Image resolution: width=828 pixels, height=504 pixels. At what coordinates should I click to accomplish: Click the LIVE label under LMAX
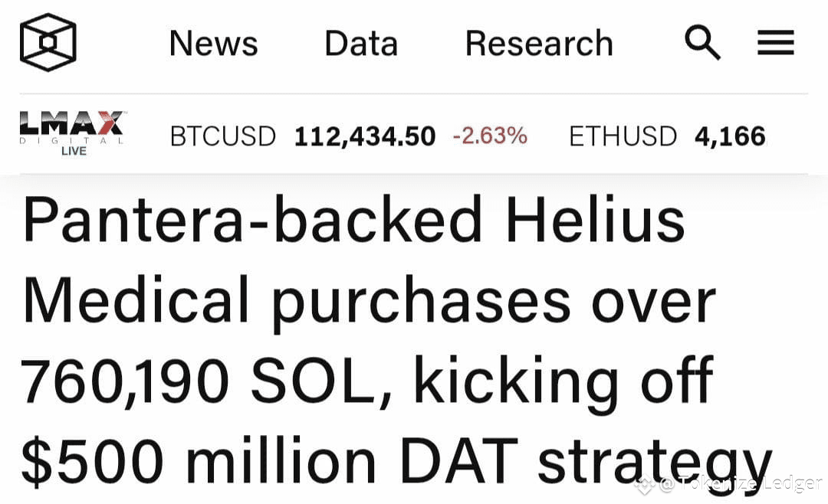click(x=74, y=151)
